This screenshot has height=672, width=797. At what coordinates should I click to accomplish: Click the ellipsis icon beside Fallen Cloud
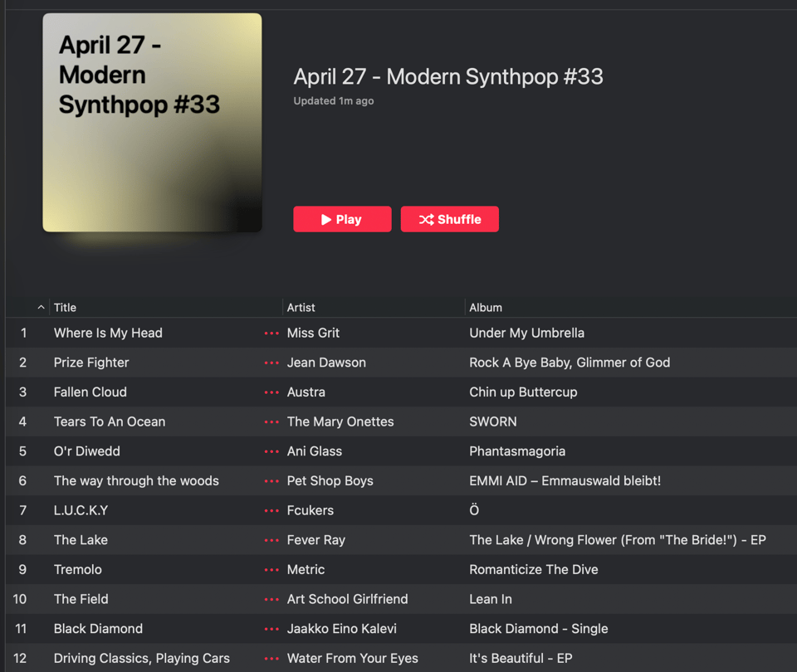[x=271, y=392]
